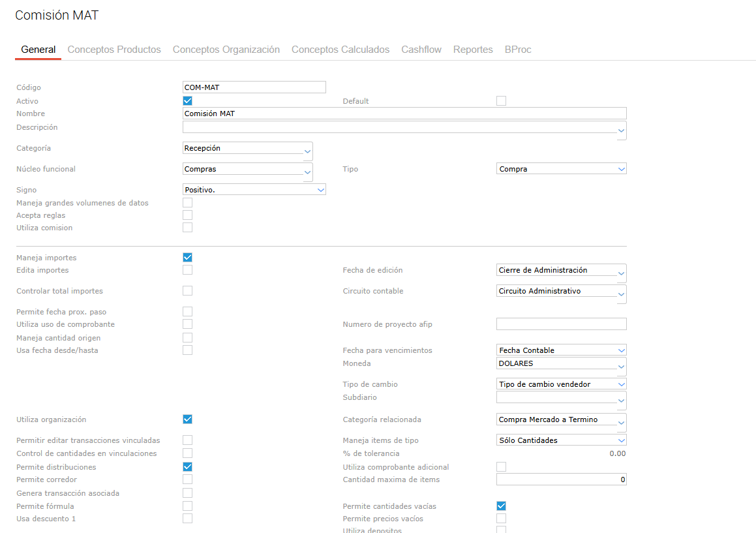Go to the Cashflow tab
The width and height of the screenshot is (756, 533).
pos(421,50)
